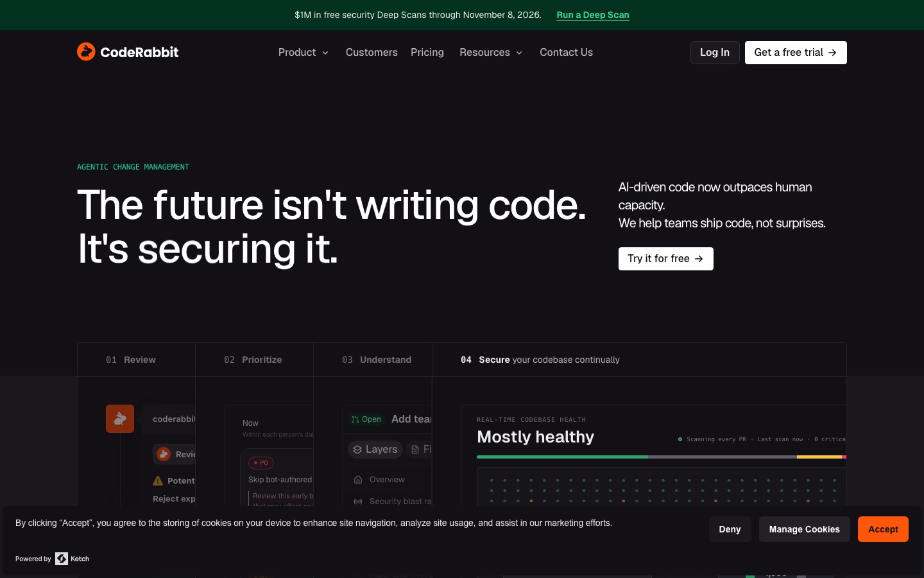The width and height of the screenshot is (924, 578).
Task: Click the home icon beside Overview
Action: (x=358, y=480)
